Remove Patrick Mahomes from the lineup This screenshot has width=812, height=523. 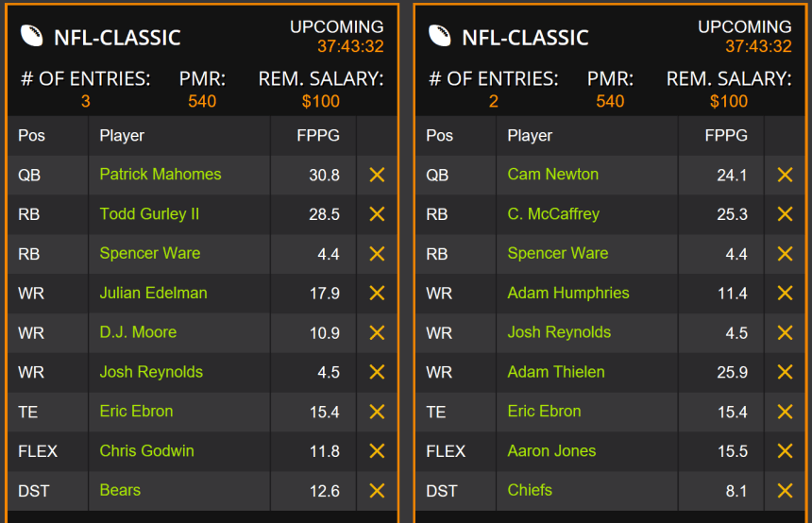tap(377, 175)
